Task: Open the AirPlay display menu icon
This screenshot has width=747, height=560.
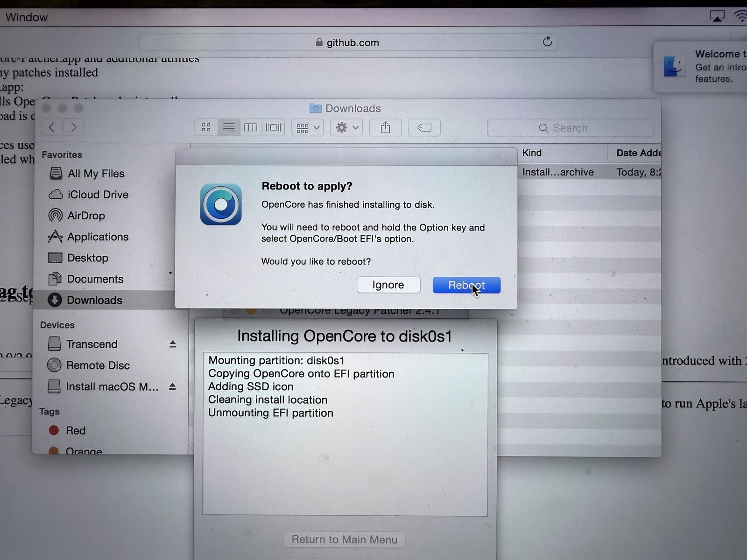Action: pyautogui.click(x=717, y=16)
